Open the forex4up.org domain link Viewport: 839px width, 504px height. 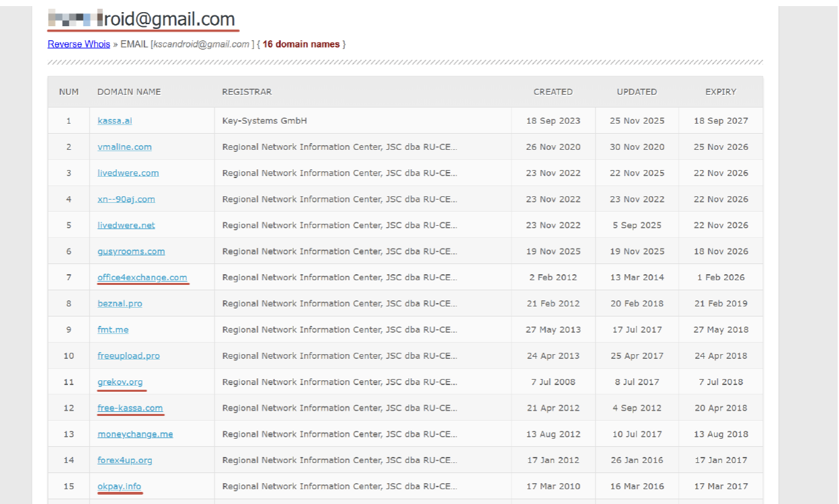(124, 460)
